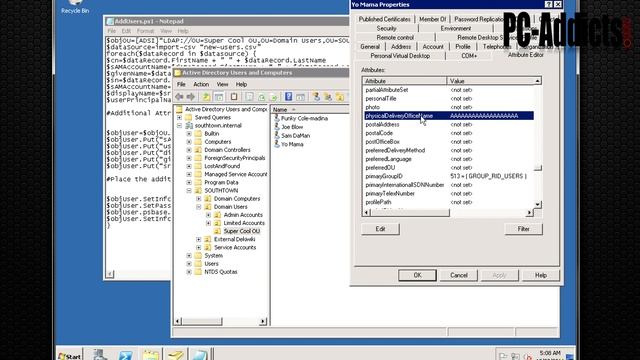Click the create new group icon
640x360 pixels.
point(328,97)
